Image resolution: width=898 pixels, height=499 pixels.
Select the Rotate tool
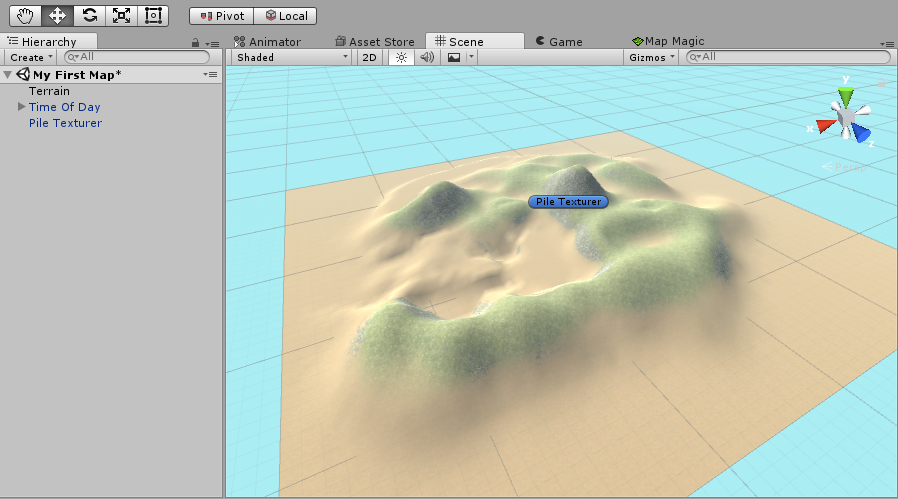pos(89,15)
